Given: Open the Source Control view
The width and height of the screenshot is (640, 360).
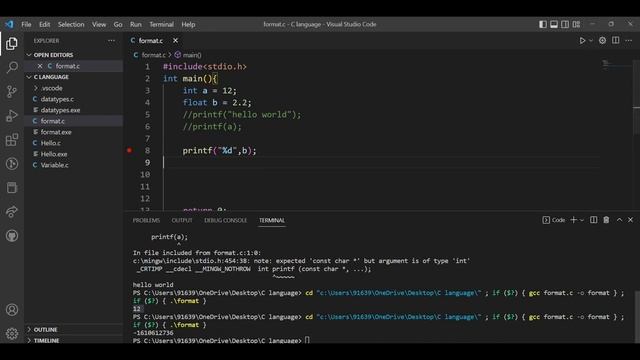Looking at the screenshot, I should [12, 91].
